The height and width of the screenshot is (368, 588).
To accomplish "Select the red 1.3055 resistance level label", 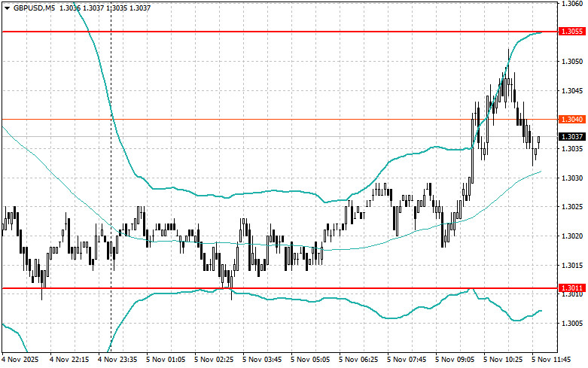I will point(572,32).
